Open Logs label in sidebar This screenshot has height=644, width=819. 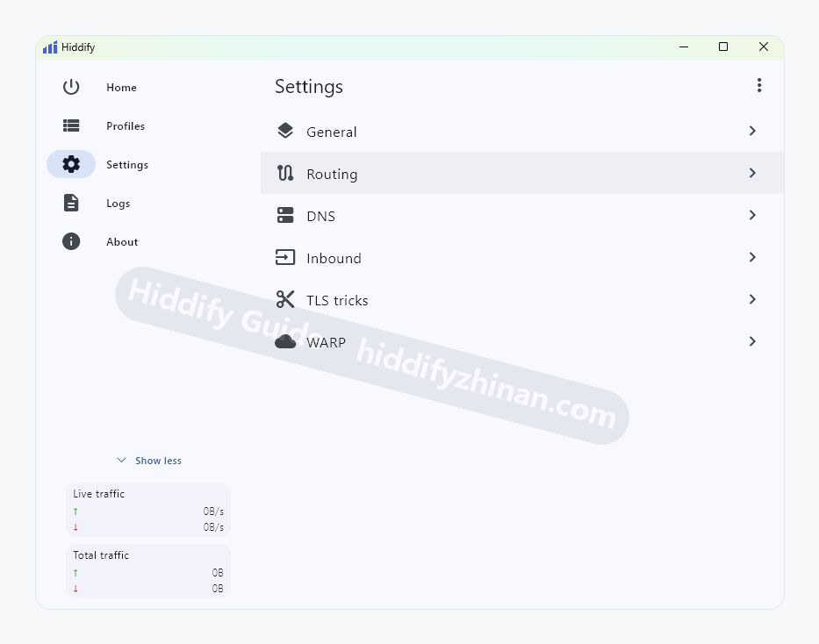click(x=118, y=204)
